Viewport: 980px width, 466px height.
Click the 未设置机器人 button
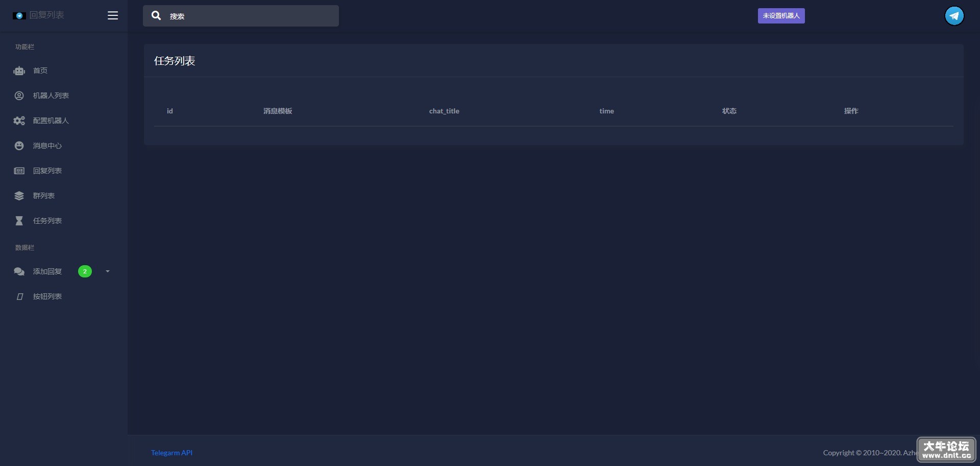click(781, 16)
